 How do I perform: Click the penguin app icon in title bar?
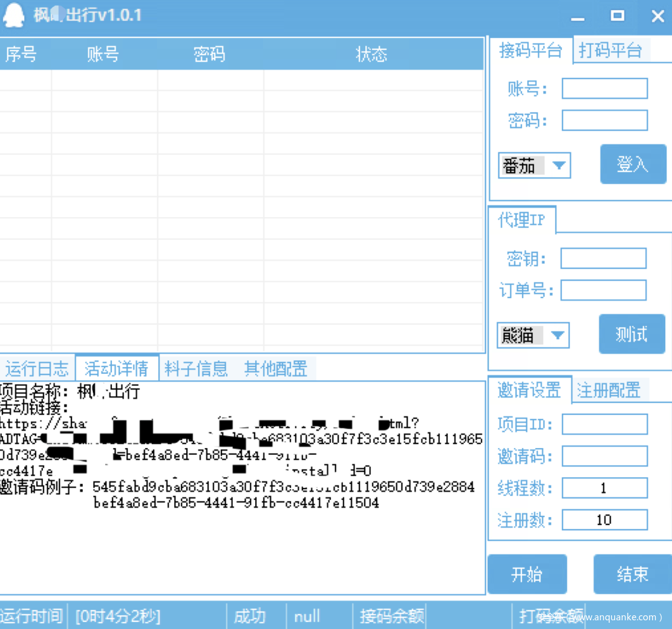13,16
